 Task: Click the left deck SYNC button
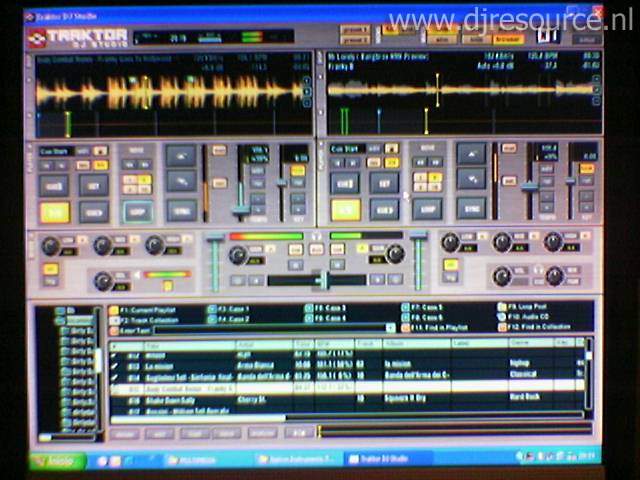pyautogui.click(x=182, y=211)
